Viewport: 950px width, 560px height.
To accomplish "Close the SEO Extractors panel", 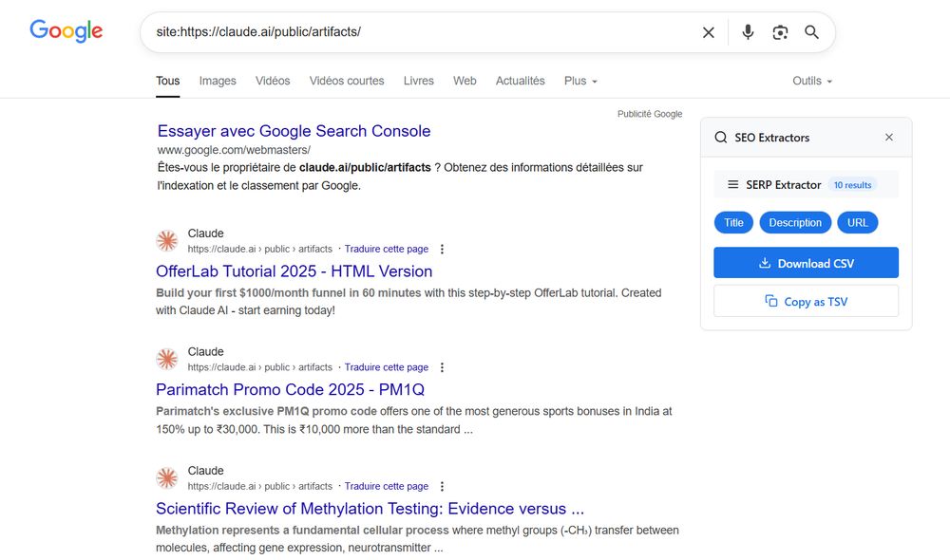I will click(889, 138).
